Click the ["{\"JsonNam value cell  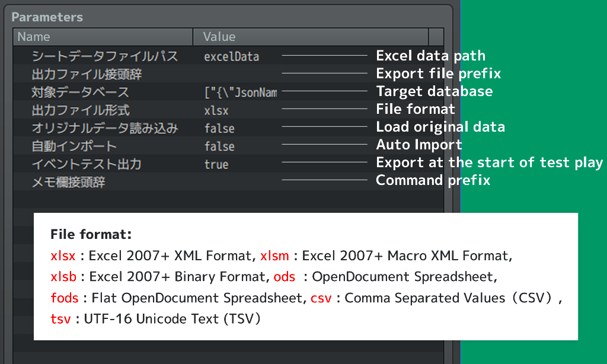click(241, 92)
